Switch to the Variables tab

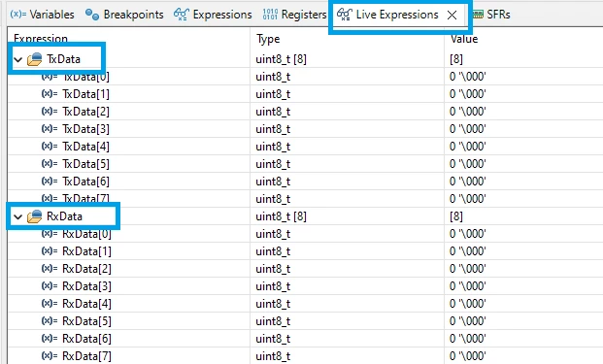(x=43, y=15)
